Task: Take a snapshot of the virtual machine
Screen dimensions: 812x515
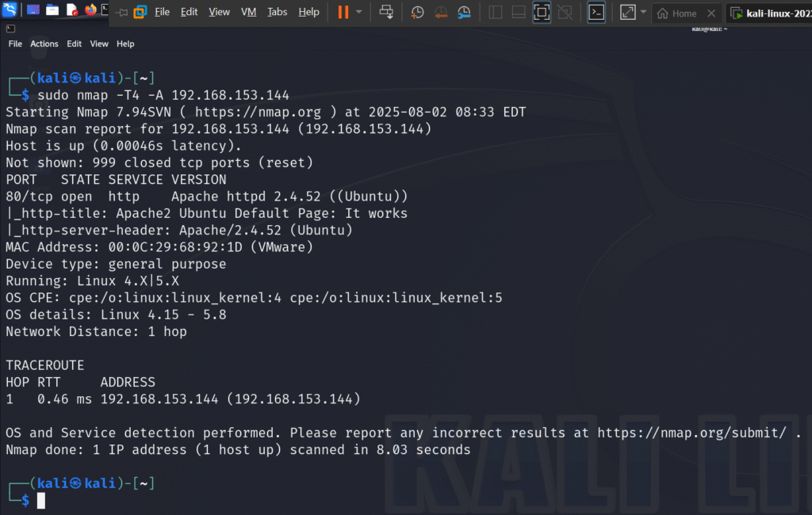Action: point(417,13)
